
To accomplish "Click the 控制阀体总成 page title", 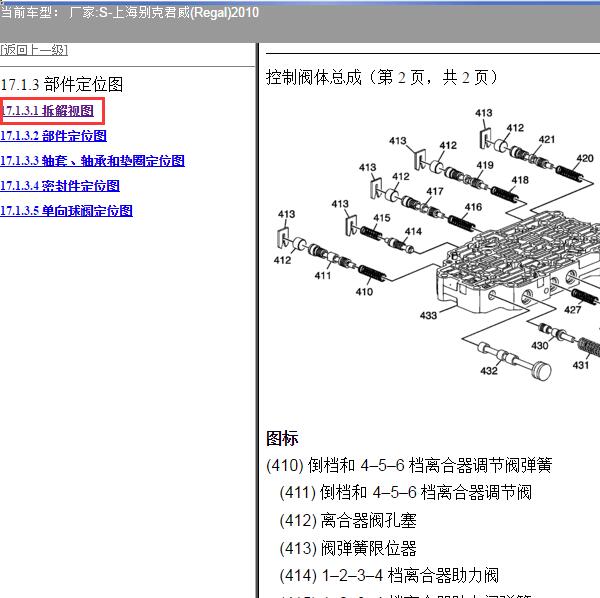I will [x=382, y=77].
